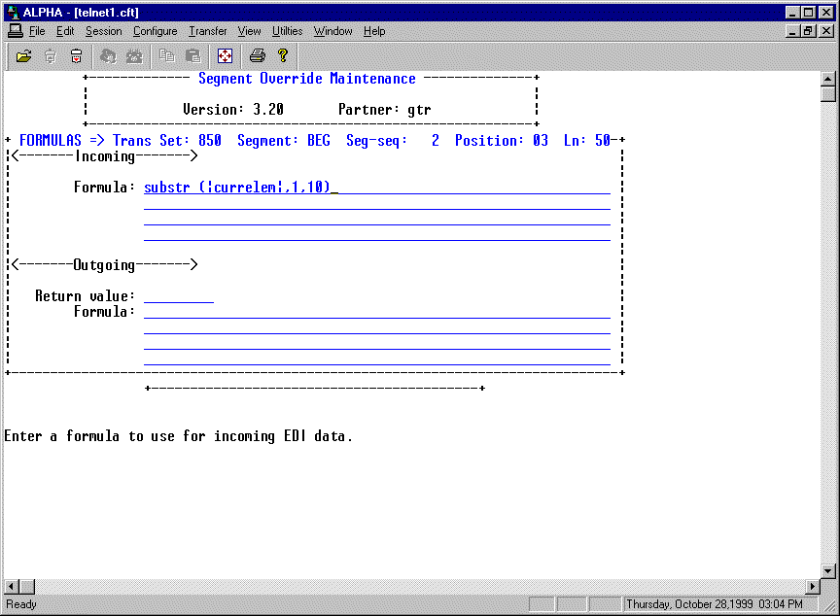Open the Transfer menu
The width and height of the screenshot is (840, 616).
(207, 30)
